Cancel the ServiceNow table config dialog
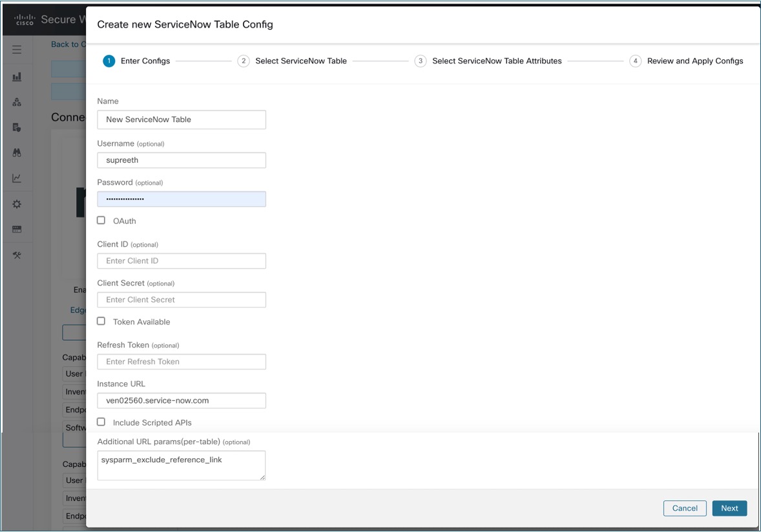Screen dimensions: 761x532 685,508
